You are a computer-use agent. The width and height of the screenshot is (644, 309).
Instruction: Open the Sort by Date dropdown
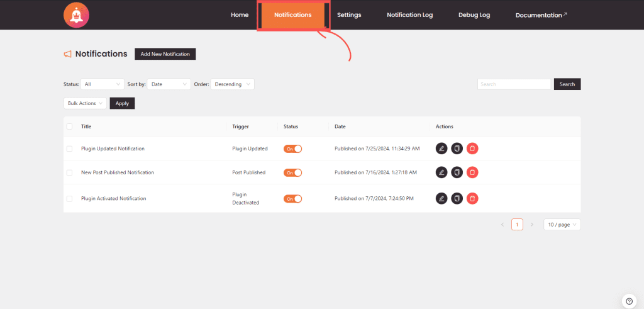pos(169,84)
